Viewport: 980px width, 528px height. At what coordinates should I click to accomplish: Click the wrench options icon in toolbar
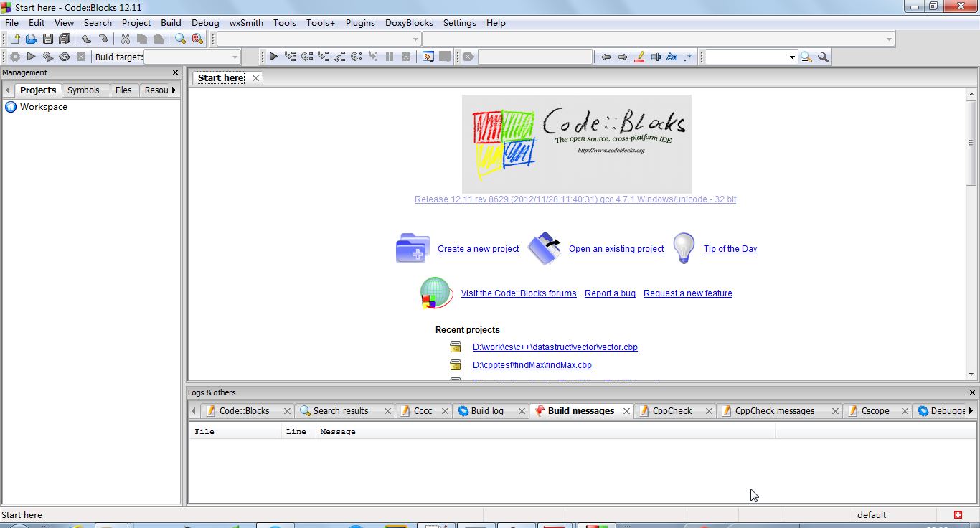point(824,57)
